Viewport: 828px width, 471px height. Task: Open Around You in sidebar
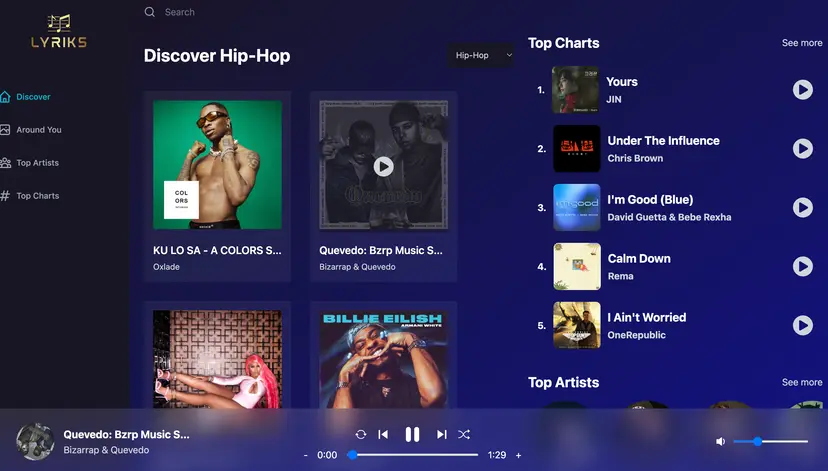[x=38, y=130]
